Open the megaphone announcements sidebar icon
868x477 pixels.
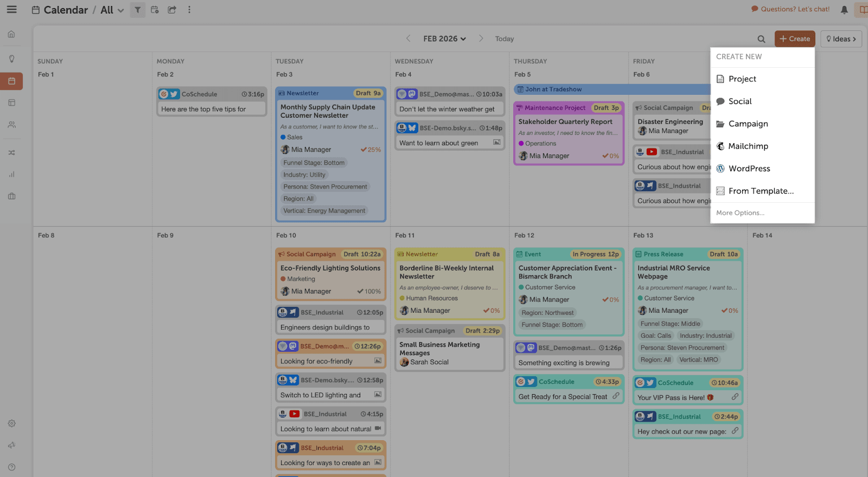click(x=11, y=445)
